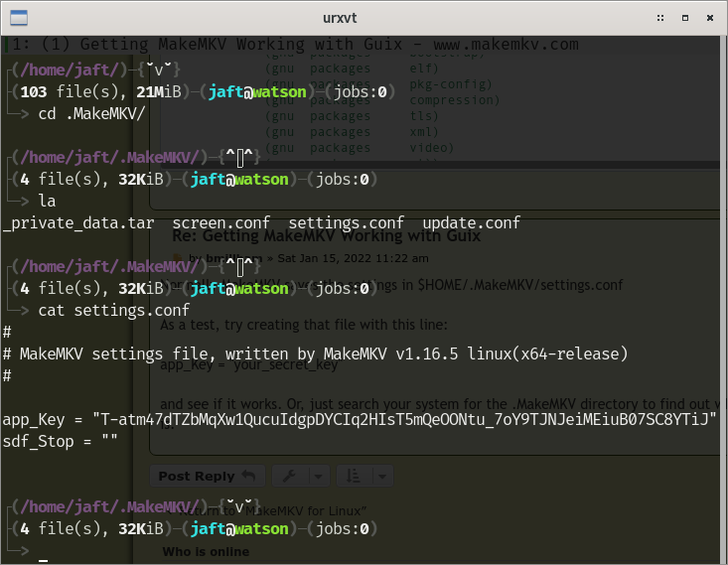The height and width of the screenshot is (565, 728).
Task: Click Post Reply in the background browser page
Action: [x=207, y=476]
